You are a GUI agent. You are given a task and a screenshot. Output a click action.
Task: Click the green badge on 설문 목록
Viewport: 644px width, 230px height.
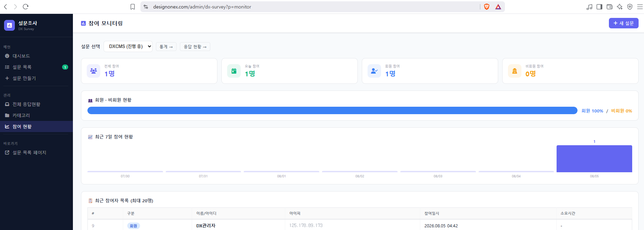click(x=65, y=67)
